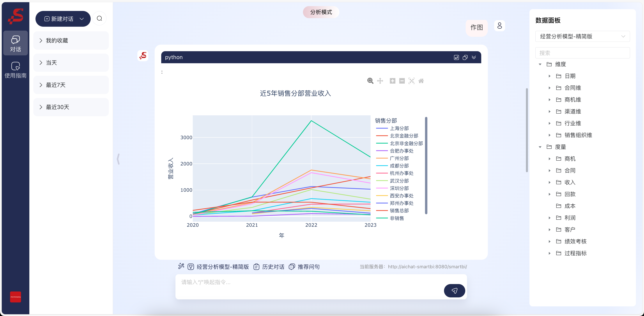Toggle 上海分部 series in chart legend
The height and width of the screenshot is (316, 644).
click(x=393, y=128)
